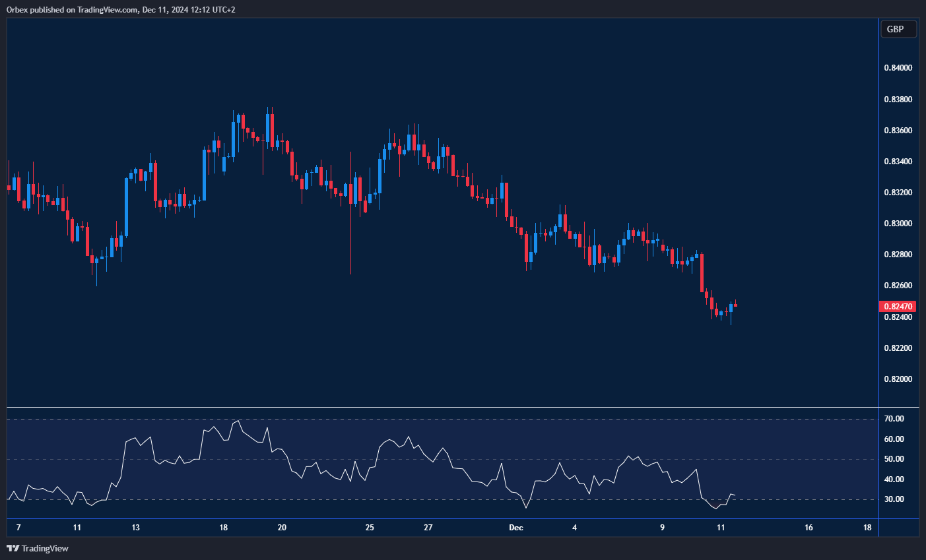Click the Dec marker on time axis

click(x=516, y=528)
